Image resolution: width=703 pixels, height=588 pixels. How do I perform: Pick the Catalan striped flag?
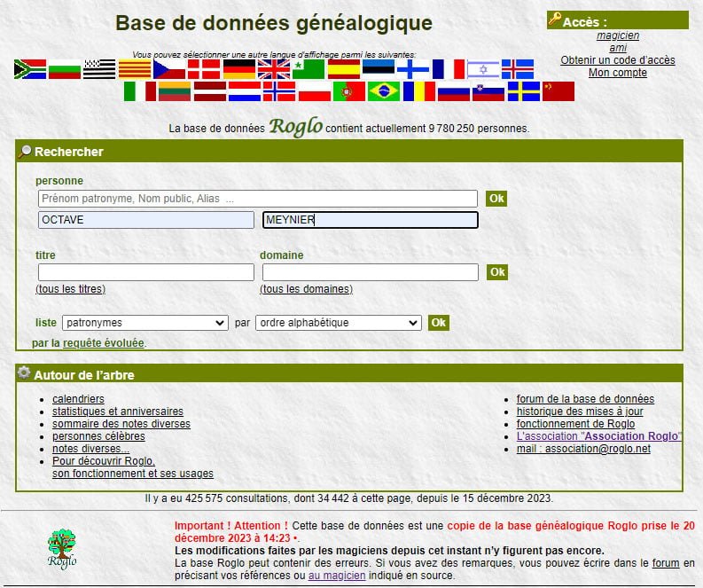click(x=135, y=69)
